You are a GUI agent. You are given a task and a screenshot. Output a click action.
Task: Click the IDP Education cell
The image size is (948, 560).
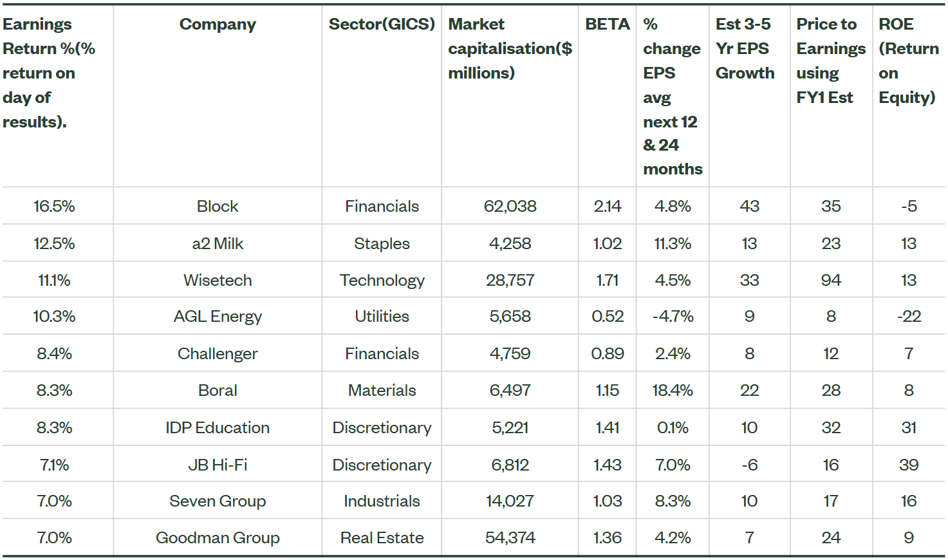coord(218,428)
